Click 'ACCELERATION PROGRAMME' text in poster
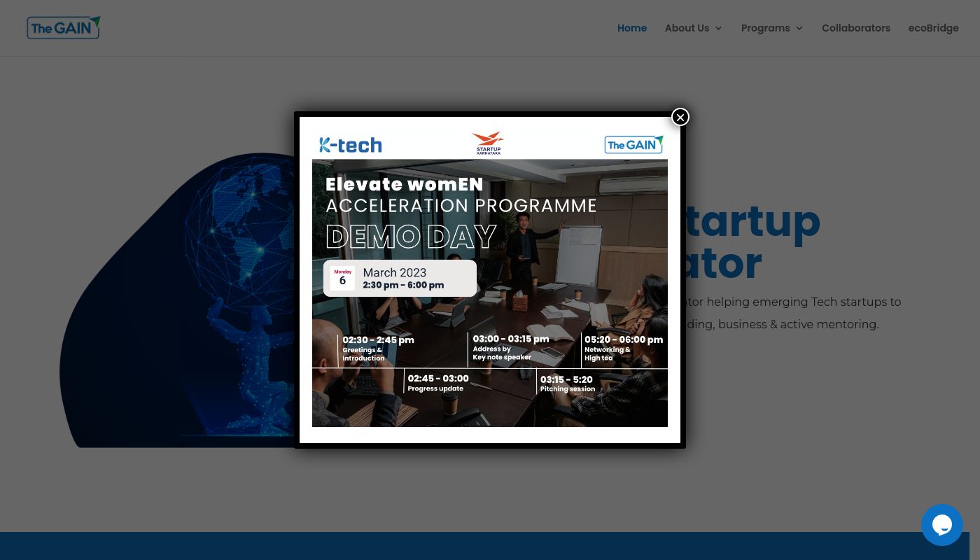 point(461,206)
